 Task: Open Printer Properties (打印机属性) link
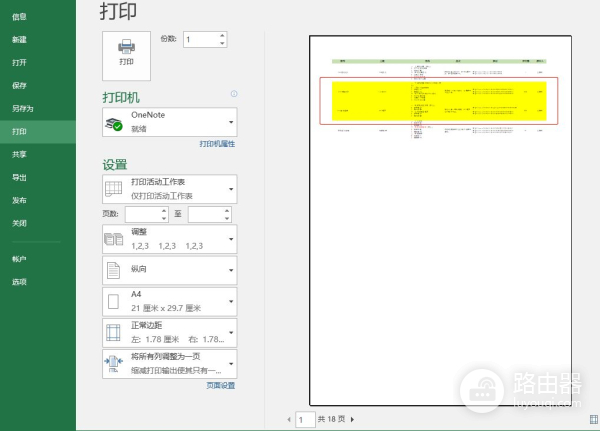217,144
